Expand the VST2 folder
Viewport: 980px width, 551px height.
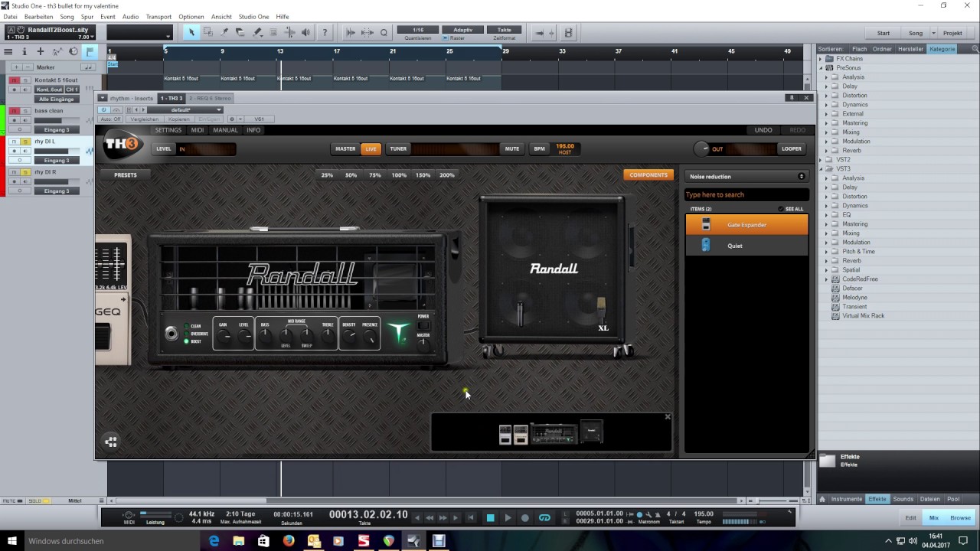[821, 160]
